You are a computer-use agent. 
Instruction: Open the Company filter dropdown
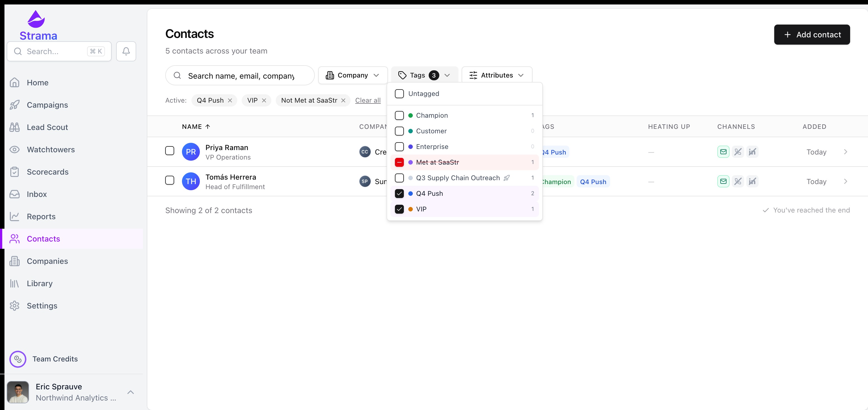(x=353, y=75)
